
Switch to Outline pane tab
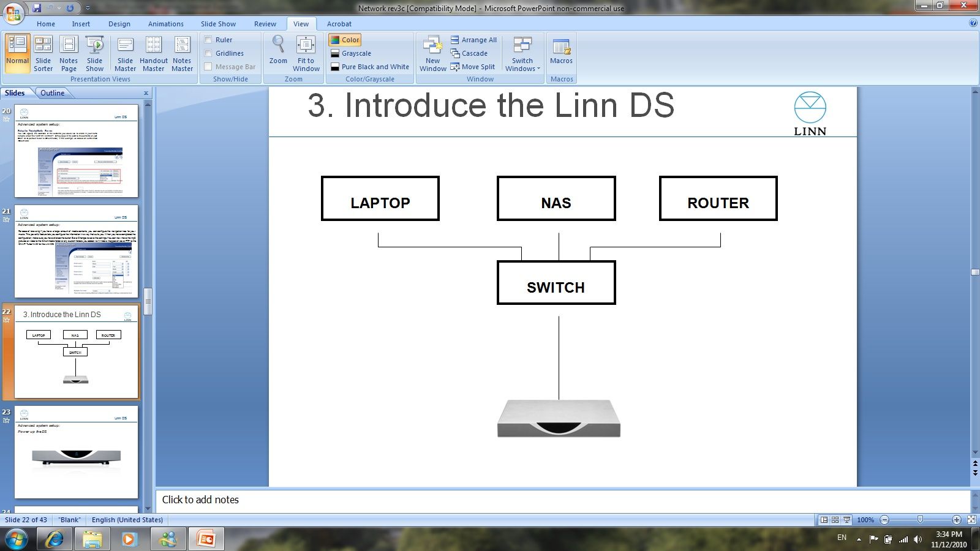point(53,93)
